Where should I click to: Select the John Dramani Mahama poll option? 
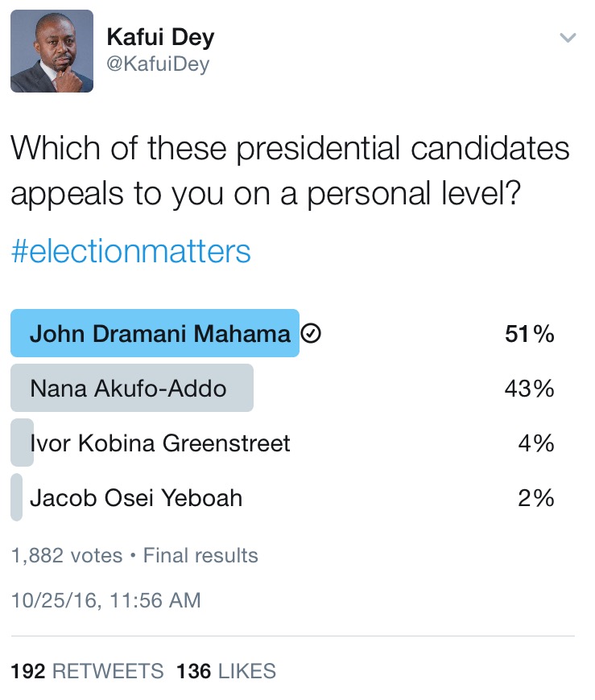[159, 333]
